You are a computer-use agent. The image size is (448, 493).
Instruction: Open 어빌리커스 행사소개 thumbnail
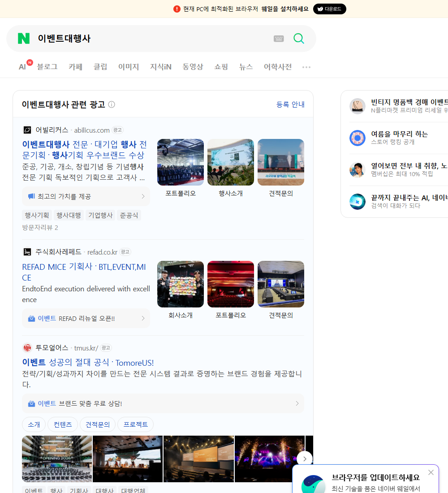coord(231,162)
